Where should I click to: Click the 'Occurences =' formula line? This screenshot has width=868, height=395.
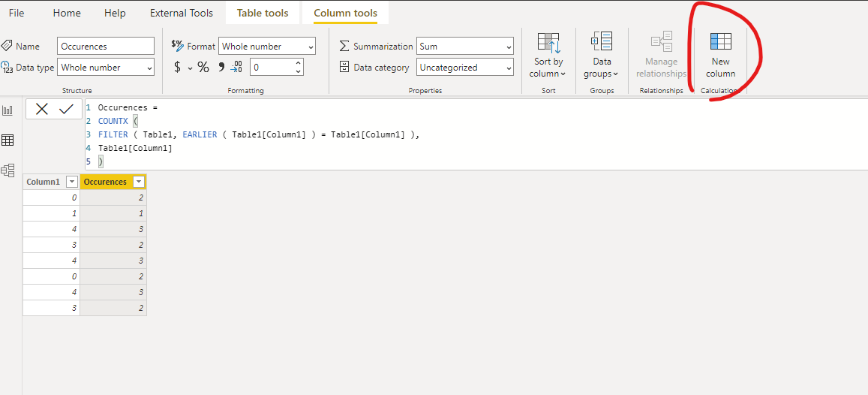click(128, 107)
